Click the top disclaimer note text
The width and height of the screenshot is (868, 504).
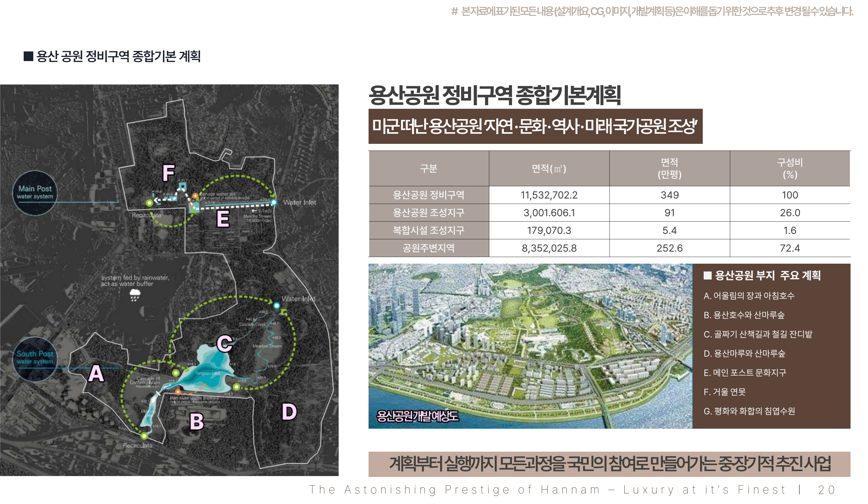(x=652, y=12)
